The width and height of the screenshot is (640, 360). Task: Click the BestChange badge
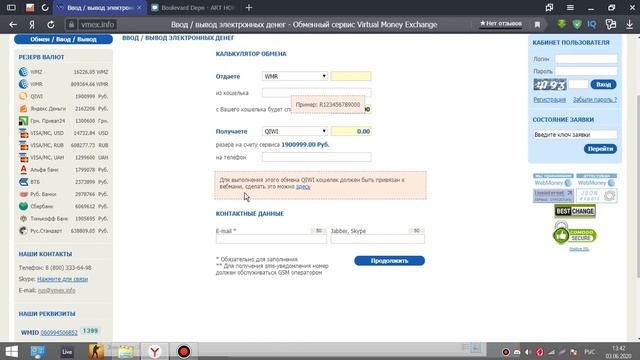point(575,211)
